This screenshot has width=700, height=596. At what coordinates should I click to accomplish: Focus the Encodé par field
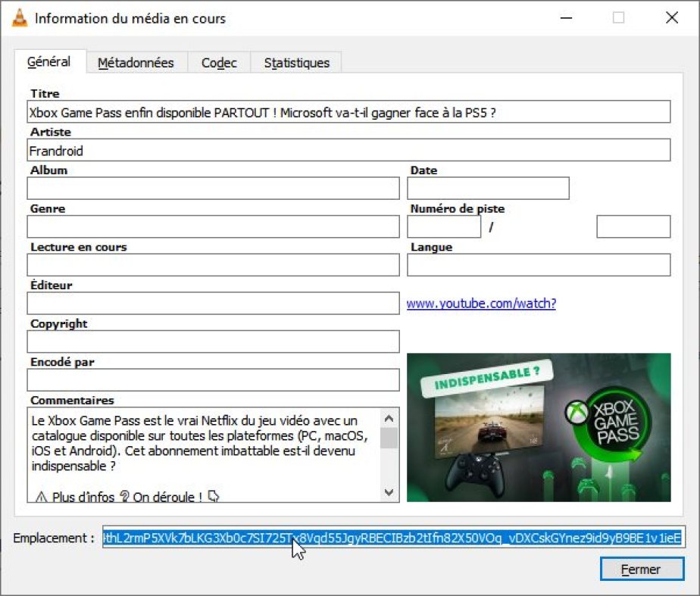[213, 380]
